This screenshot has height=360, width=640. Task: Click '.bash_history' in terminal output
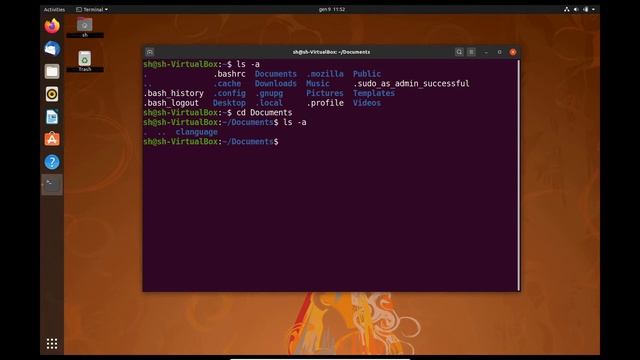point(173,93)
